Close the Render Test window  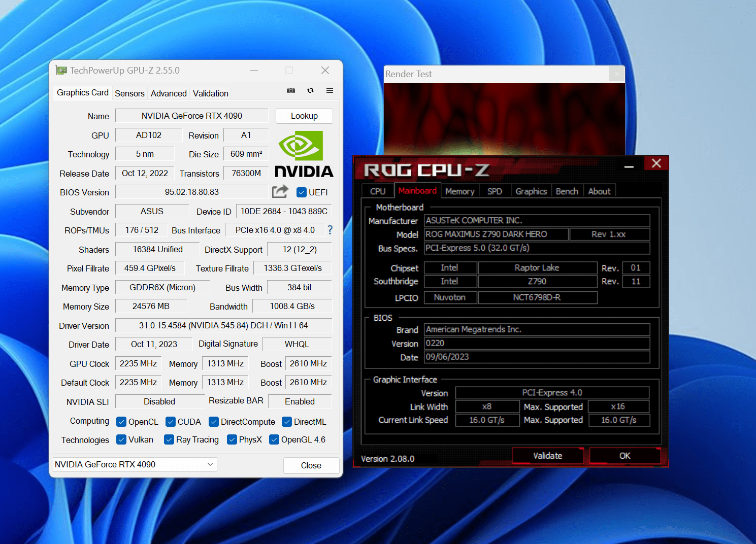click(616, 74)
